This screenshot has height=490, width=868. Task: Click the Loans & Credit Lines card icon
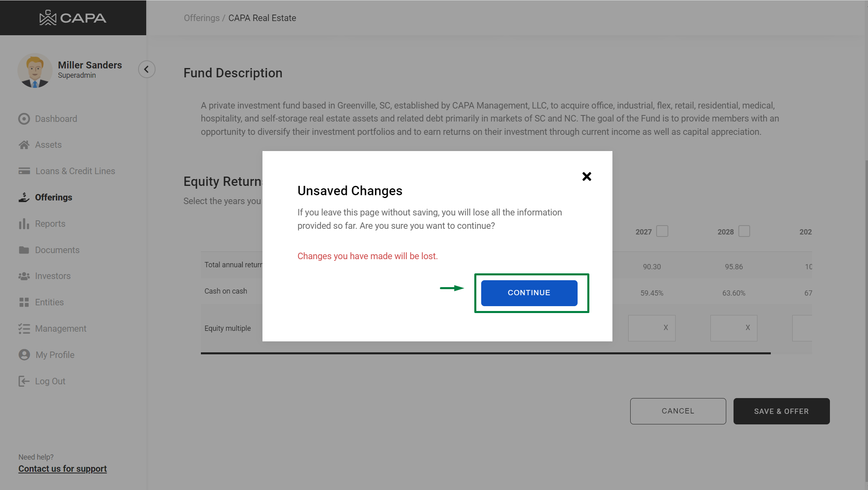pyautogui.click(x=24, y=171)
